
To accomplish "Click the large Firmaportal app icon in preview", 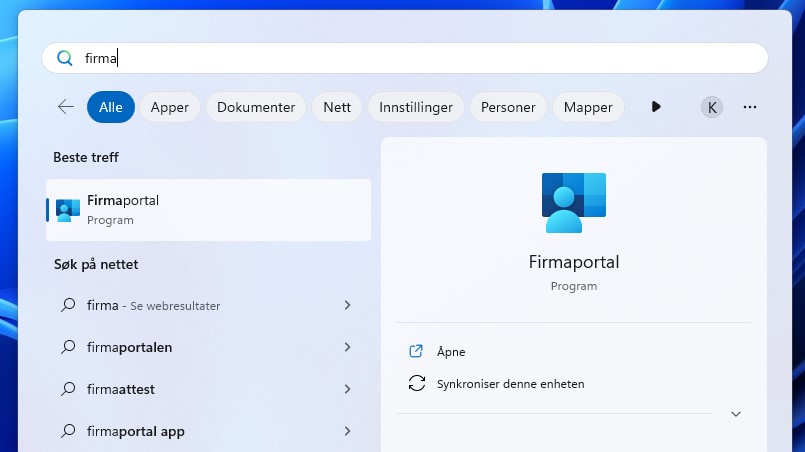I will [573, 202].
